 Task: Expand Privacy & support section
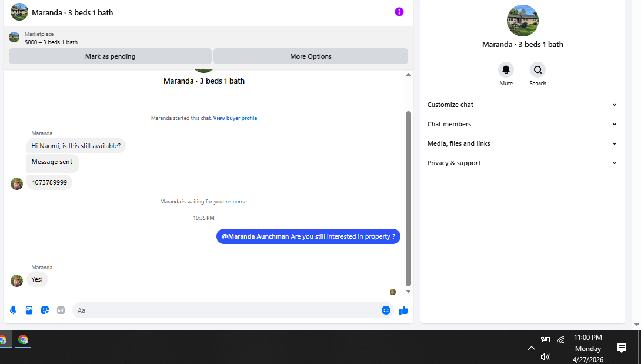point(522,163)
